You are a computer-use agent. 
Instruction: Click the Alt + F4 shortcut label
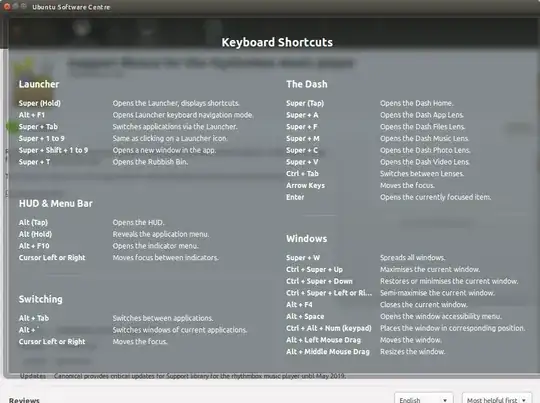299,304
